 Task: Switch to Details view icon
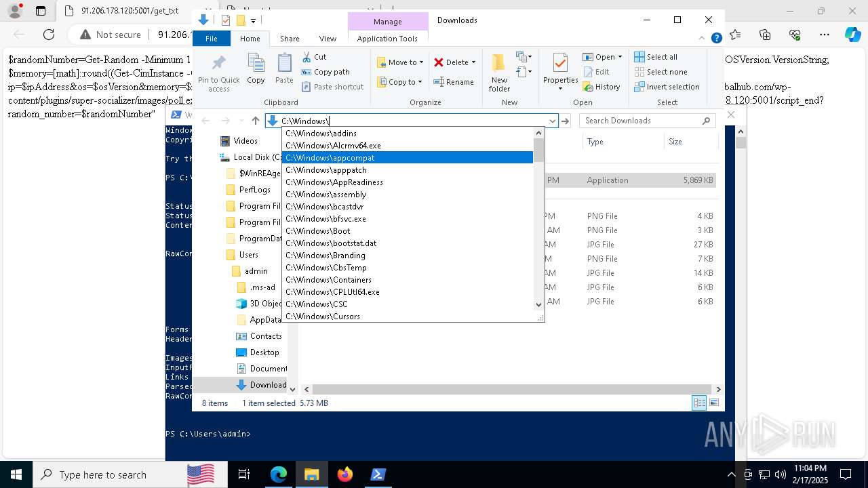[699, 403]
